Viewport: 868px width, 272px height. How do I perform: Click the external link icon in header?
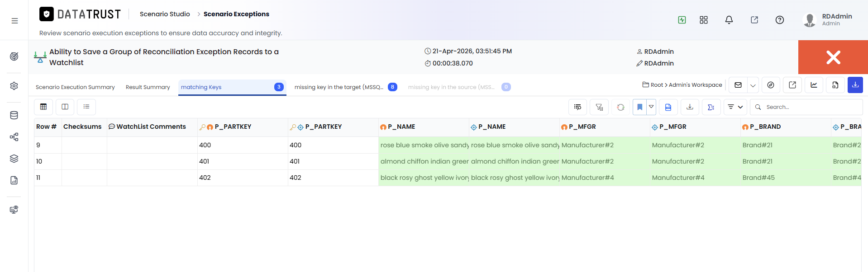tap(754, 20)
